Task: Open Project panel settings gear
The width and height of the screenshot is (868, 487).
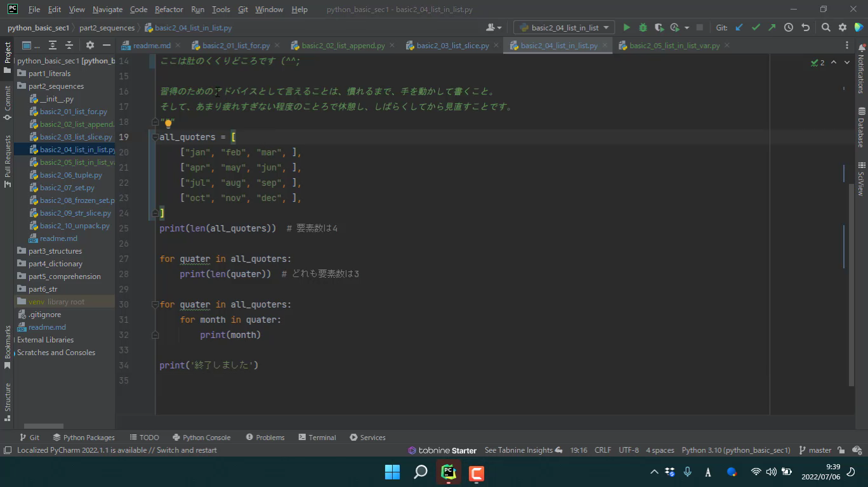Action: [89, 46]
